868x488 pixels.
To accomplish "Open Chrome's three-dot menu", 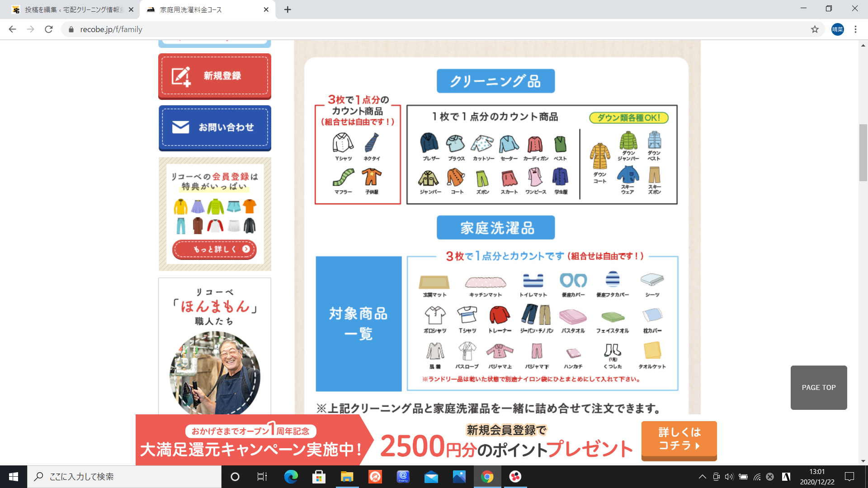I will point(855,29).
